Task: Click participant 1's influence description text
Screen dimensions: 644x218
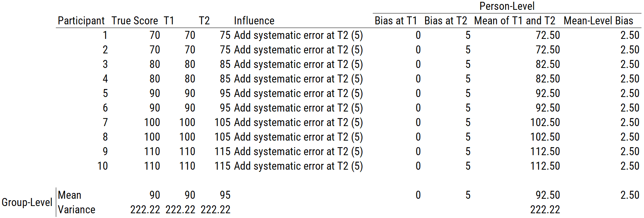Action: 298,35
